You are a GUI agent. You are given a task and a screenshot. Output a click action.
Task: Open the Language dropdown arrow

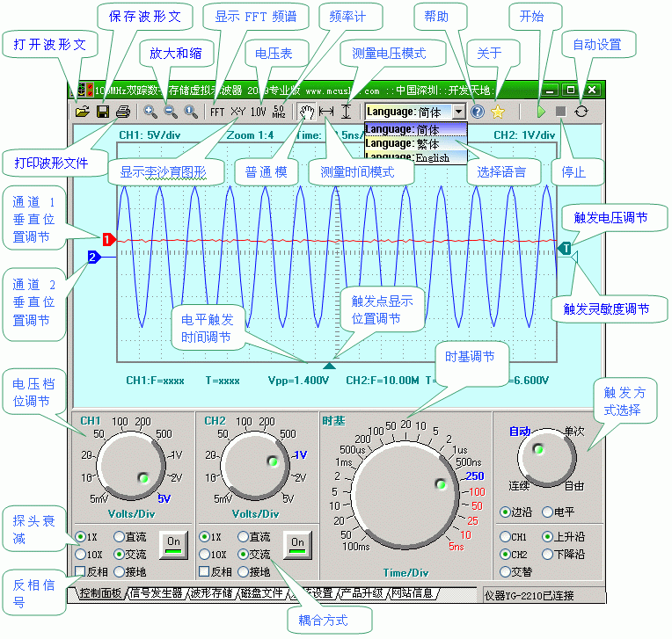click(x=457, y=112)
